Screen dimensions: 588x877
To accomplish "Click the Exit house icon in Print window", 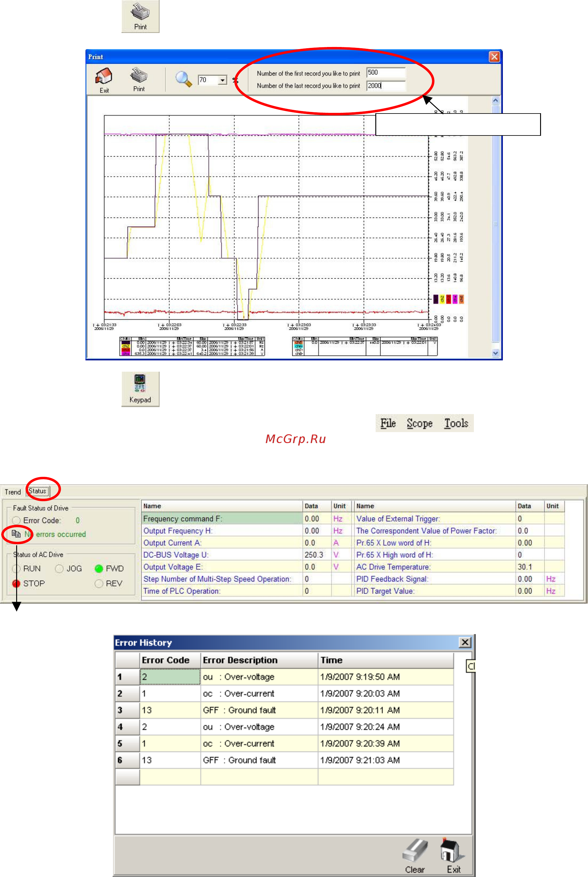I will click(x=104, y=79).
